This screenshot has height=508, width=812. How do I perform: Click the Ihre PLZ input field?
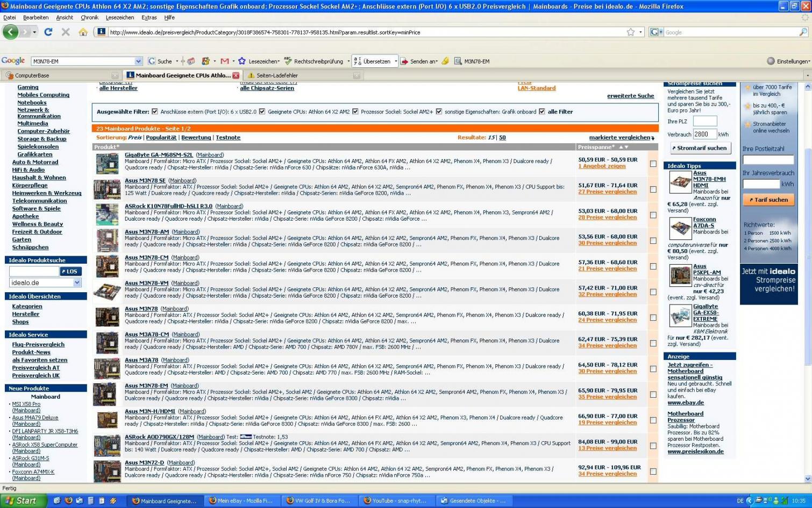click(x=704, y=121)
